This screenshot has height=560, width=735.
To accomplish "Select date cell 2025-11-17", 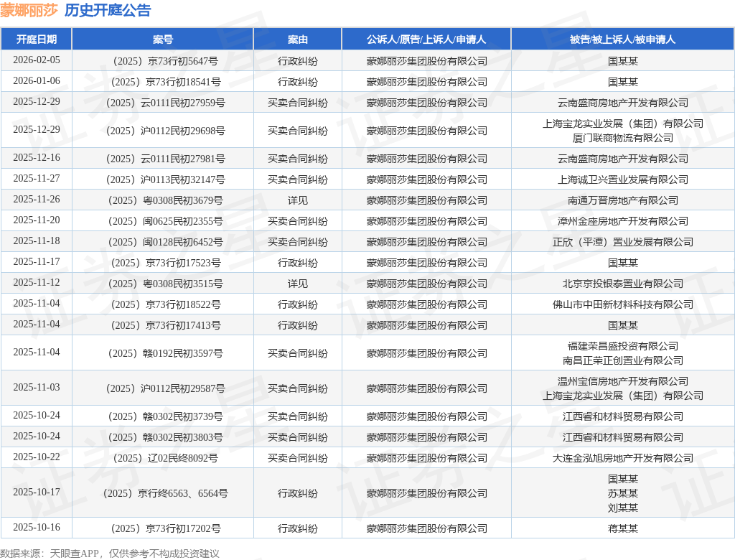I will point(37,262).
